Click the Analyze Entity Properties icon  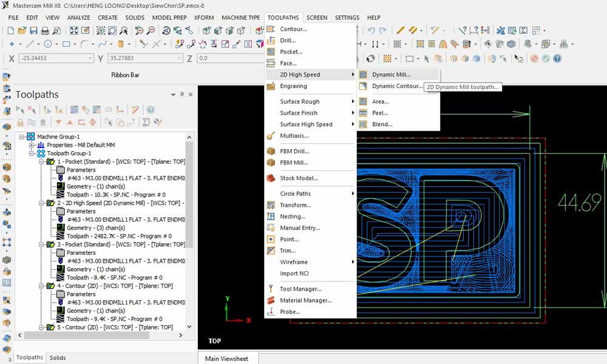[x=462, y=30]
